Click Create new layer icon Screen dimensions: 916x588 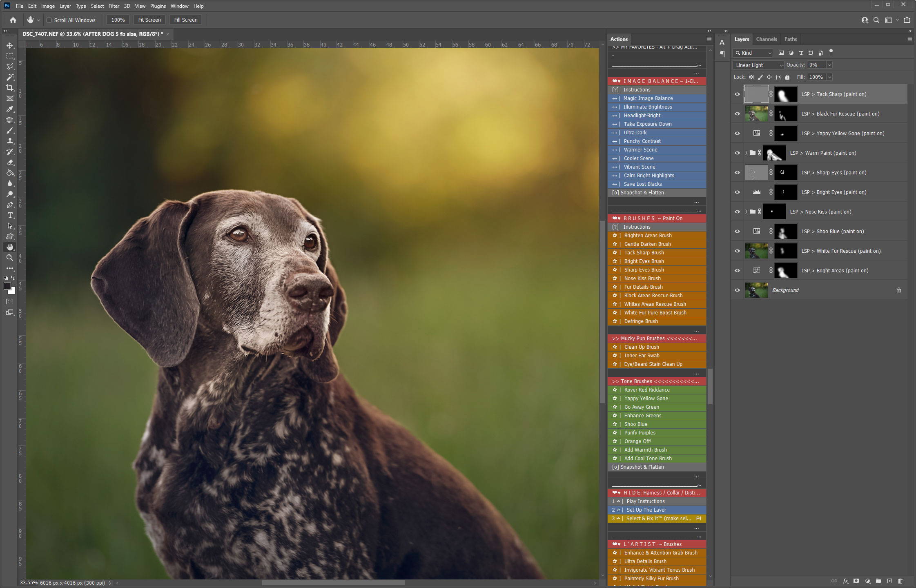tap(889, 581)
